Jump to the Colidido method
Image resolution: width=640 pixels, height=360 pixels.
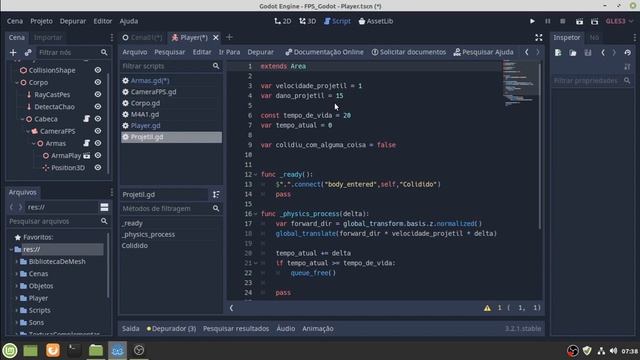[135, 246]
